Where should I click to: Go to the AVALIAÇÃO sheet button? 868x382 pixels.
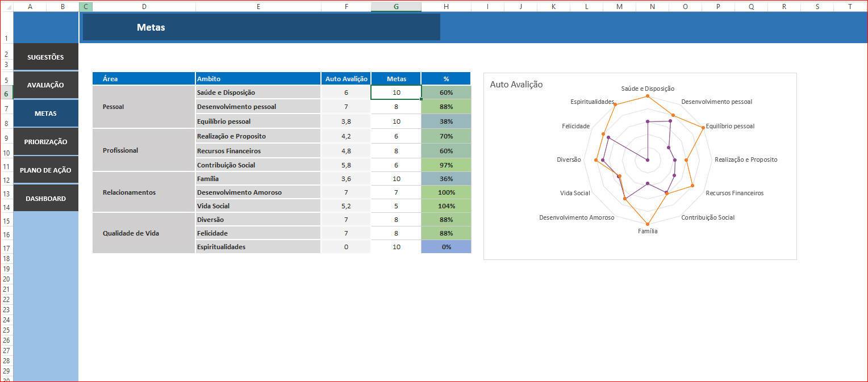tap(45, 85)
